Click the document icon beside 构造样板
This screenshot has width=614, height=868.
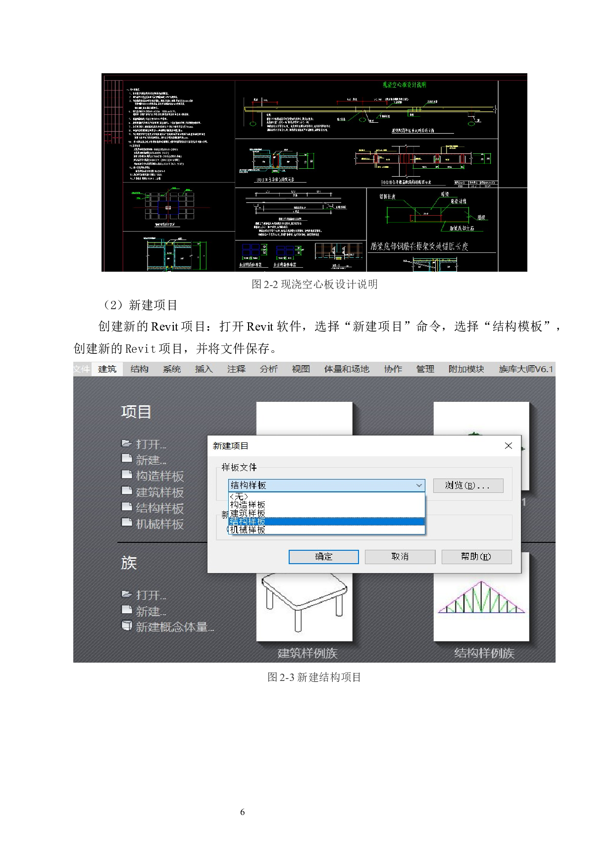[127, 475]
